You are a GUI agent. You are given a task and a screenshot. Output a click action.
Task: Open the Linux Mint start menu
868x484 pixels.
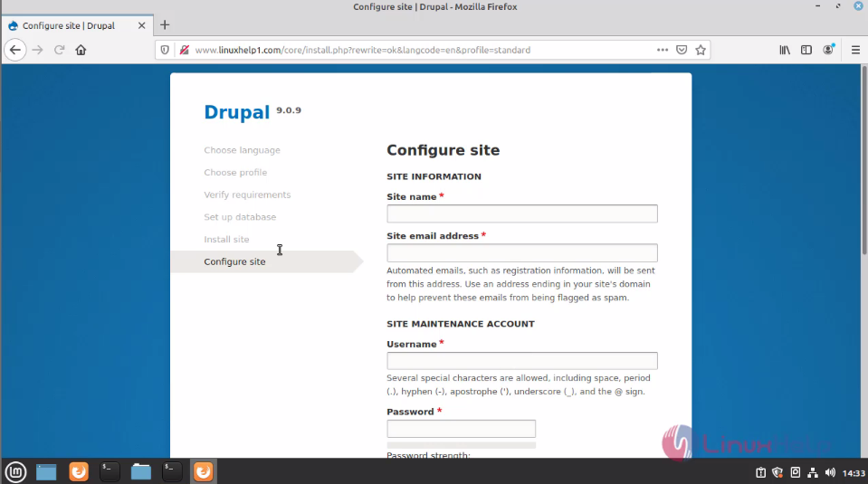(15, 472)
